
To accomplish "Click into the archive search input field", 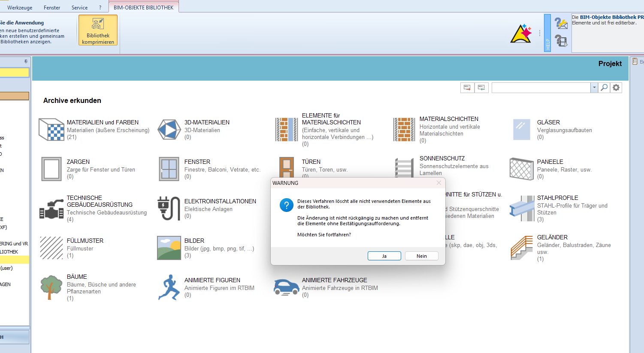I will click(x=541, y=87).
